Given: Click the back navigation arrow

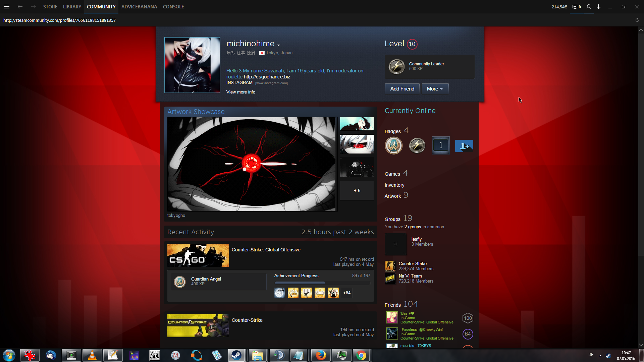Looking at the screenshot, I should (x=20, y=7).
